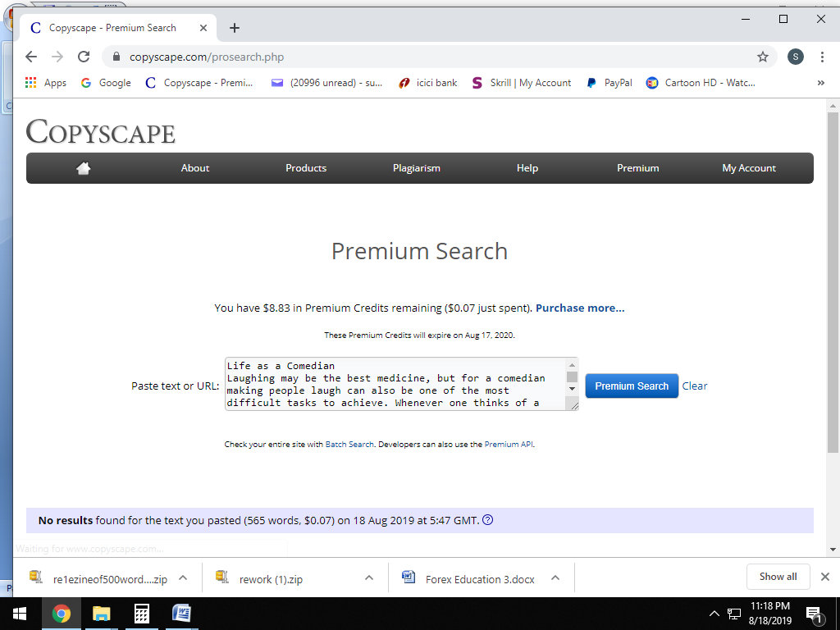Image resolution: width=840 pixels, height=630 pixels.
Task: Open My Account menu item
Action: tap(748, 168)
